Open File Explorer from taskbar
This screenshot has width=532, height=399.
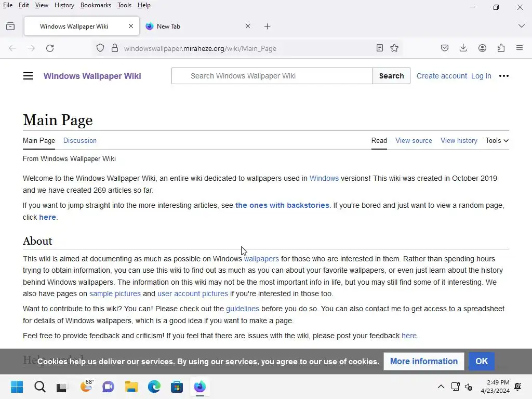pyautogui.click(x=131, y=387)
